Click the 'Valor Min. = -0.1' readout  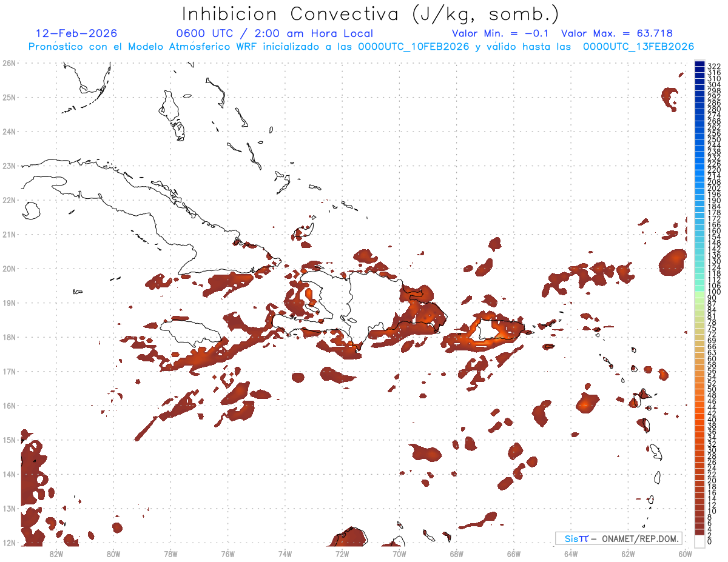[500, 33]
